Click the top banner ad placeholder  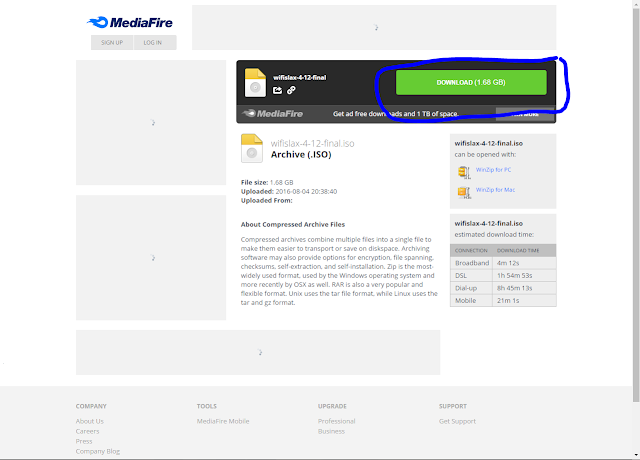[x=374, y=27]
